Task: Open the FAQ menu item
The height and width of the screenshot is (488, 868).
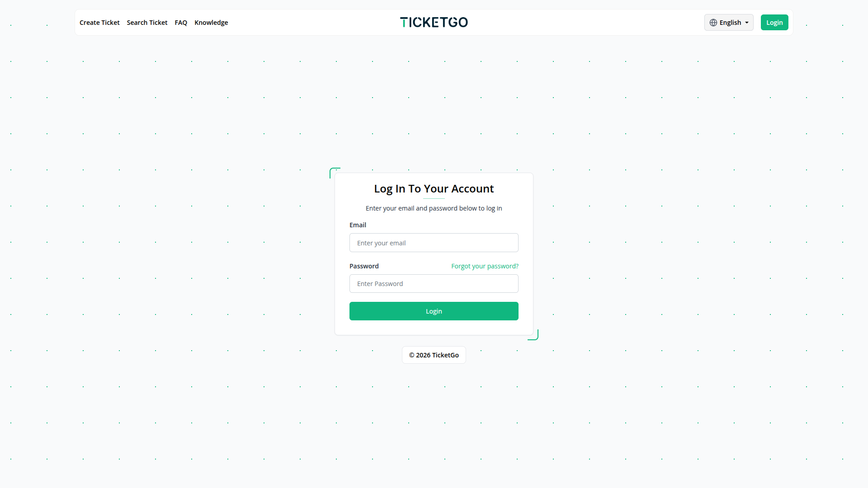Action: pos(181,23)
